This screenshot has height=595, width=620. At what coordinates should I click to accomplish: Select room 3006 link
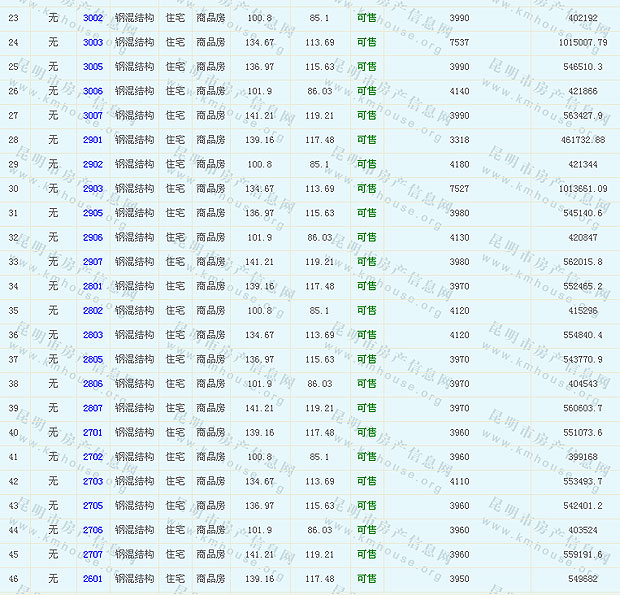[x=93, y=91]
